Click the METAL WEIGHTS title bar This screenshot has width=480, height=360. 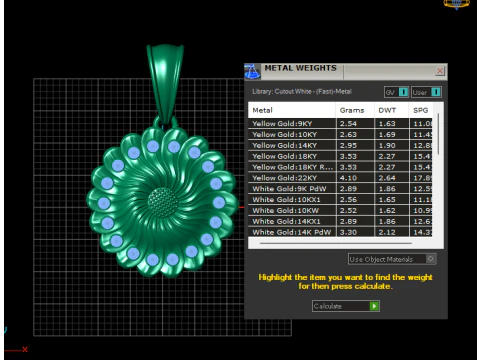(x=347, y=71)
